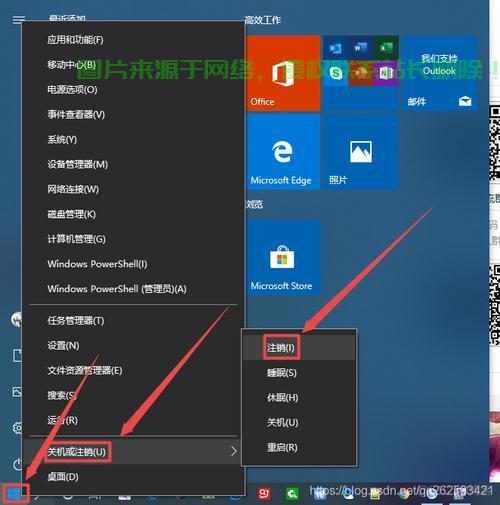The image size is (500, 505).
Task: Open the Mail (邮件) Outlook tile
Action: 439,73
